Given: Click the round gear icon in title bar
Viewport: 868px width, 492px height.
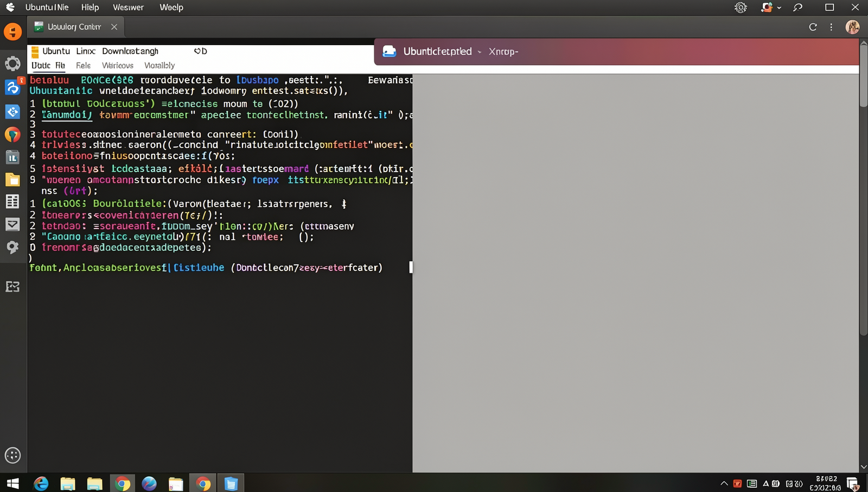Looking at the screenshot, I should click(741, 8).
